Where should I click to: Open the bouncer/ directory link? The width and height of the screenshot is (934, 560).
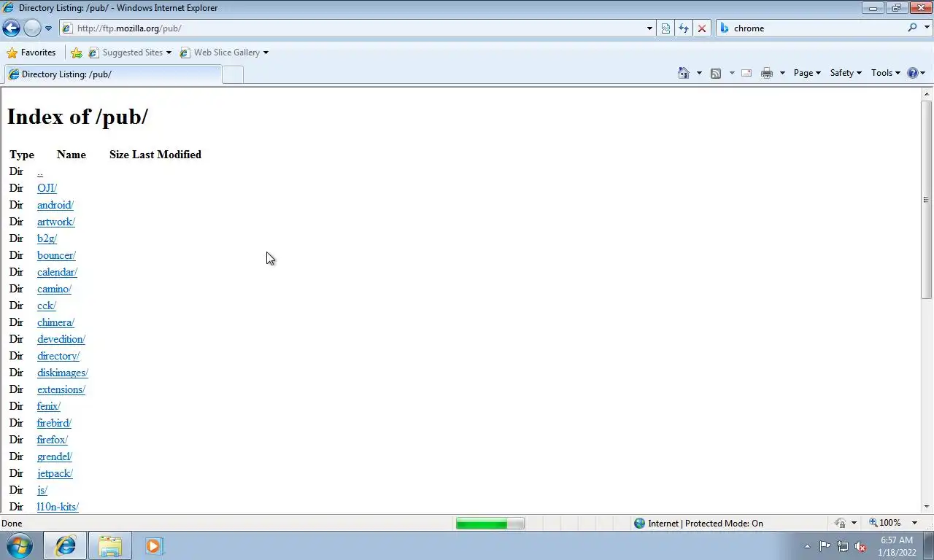point(56,255)
